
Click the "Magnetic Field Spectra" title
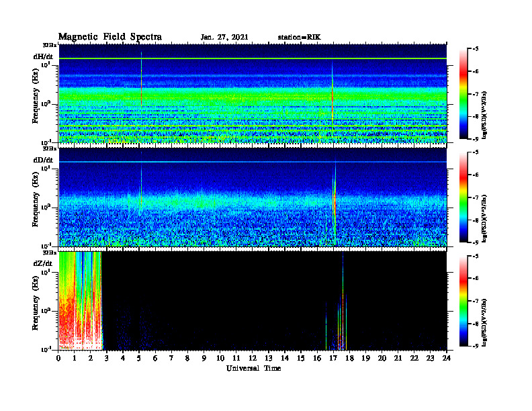(x=109, y=37)
